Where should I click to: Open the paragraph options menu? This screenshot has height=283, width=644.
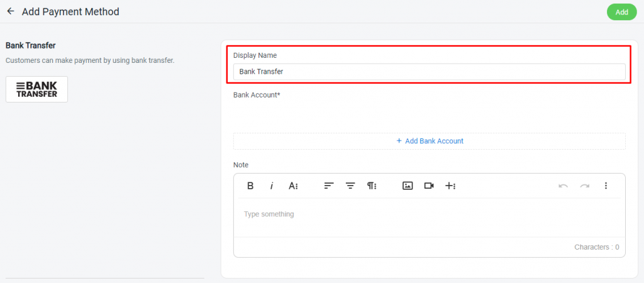tap(372, 186)
